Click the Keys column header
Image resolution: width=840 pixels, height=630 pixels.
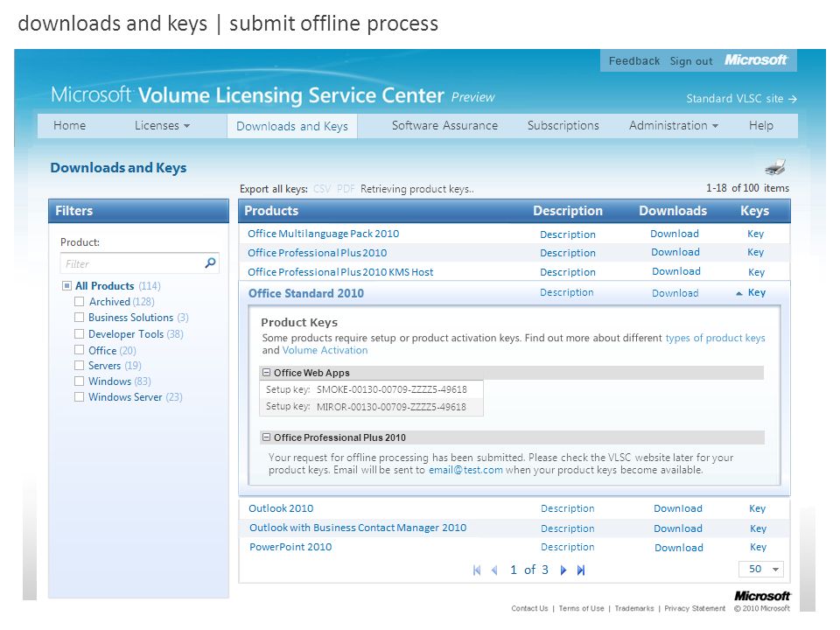click(754, 211)
